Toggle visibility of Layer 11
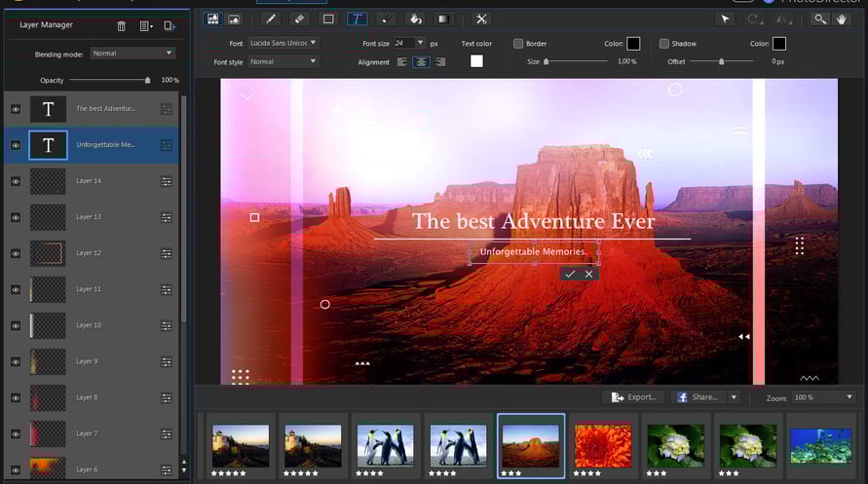This screenshot has width=868, height=484. click(x=16, y=290)
